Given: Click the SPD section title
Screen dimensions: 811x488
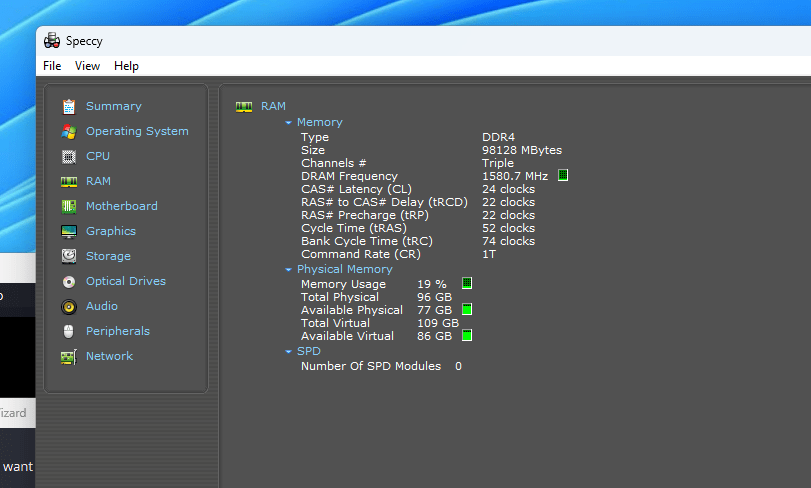Looking at the screenshot, I should [309, 352].
